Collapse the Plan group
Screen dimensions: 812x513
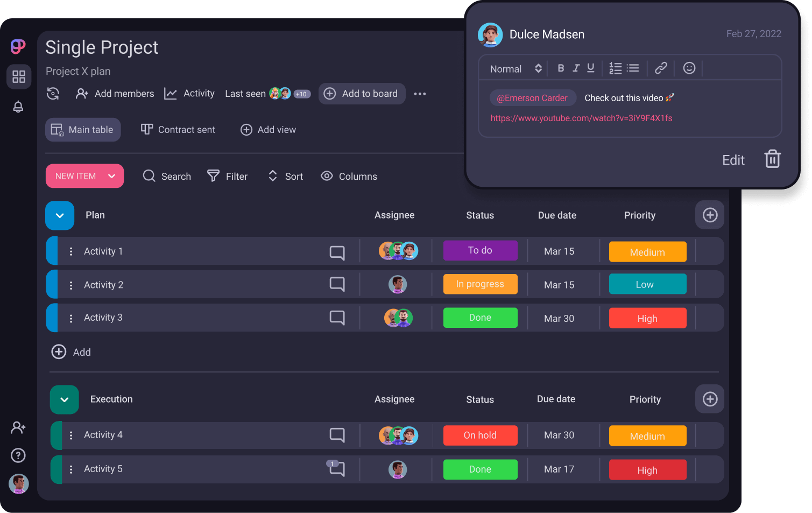coord(60,215)
